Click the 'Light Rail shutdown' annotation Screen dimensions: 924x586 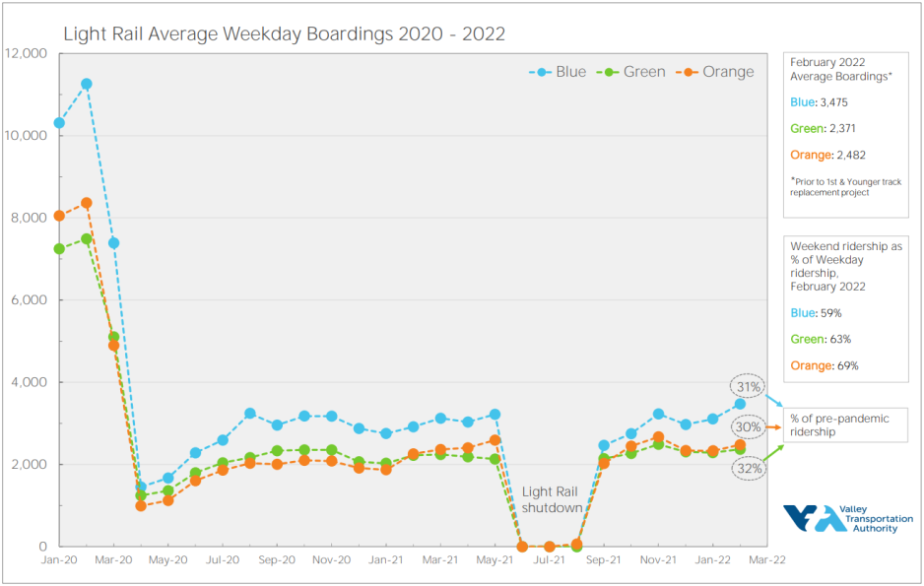552,499
